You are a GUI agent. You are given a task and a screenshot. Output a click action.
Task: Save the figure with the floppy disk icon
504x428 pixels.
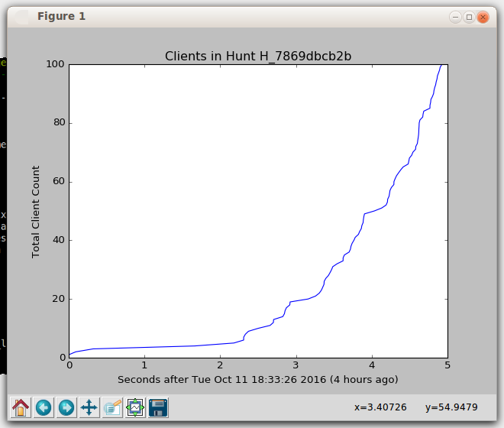pos(158,407)
